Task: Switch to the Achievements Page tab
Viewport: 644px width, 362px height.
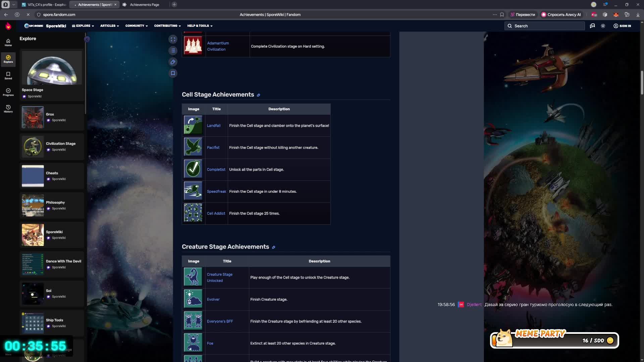Action: pyautogui.click(x=144, y=5)
